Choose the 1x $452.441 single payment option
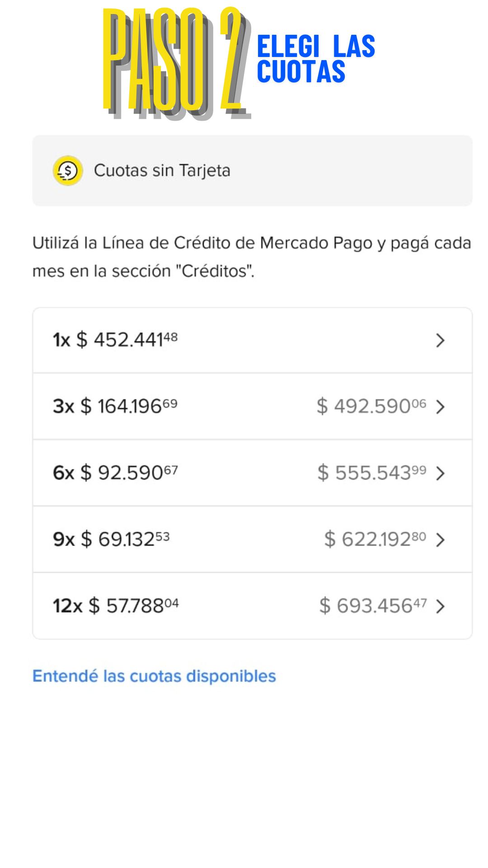Viewport: 488px width, 868px height. (x=115, y=340)
